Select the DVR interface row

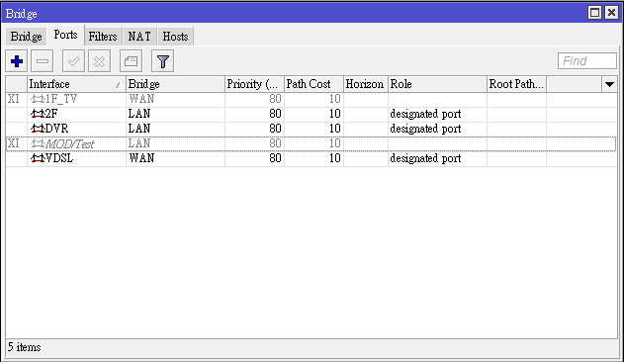click(x=312, y=129)
